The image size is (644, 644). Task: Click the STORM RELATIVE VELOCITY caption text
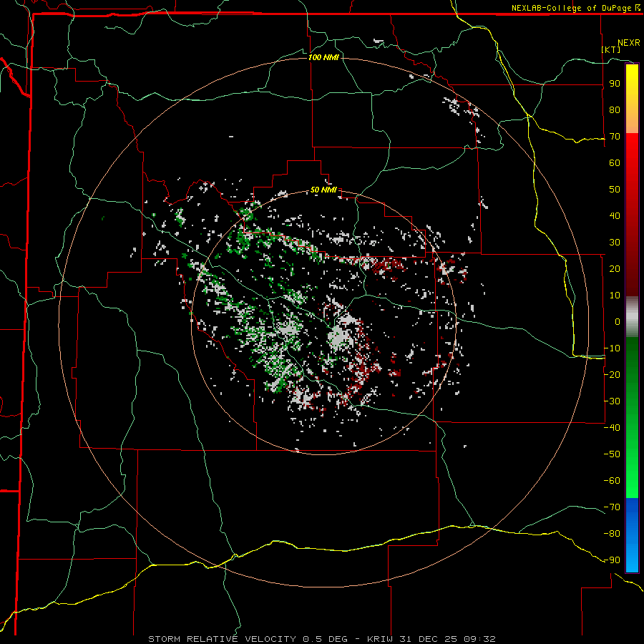pyautogui.click(x=222, y=639)
